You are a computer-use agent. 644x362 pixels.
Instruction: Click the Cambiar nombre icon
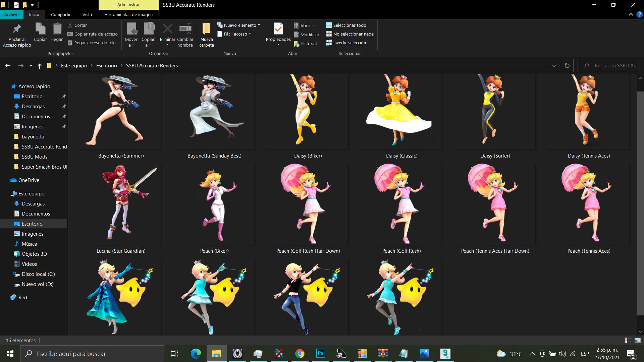[185, 28]
